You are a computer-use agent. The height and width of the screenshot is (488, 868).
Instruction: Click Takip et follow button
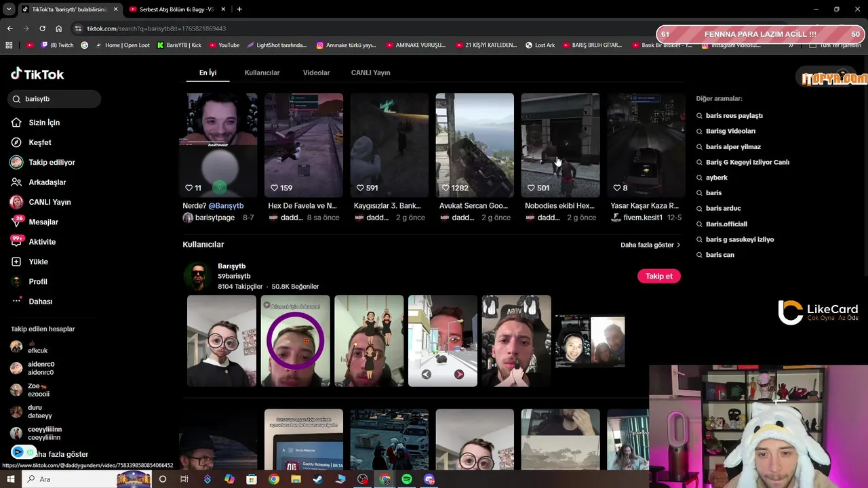[x=658, y=276]
